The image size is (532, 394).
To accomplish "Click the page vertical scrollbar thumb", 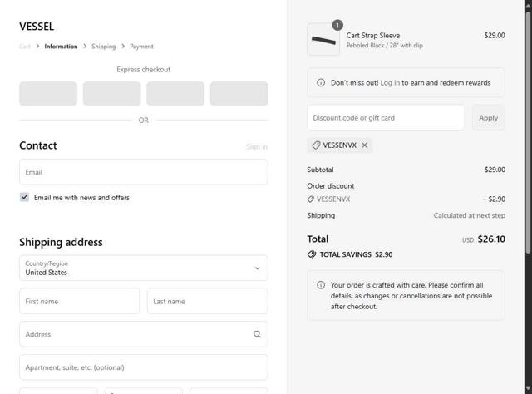I will 528,132.
